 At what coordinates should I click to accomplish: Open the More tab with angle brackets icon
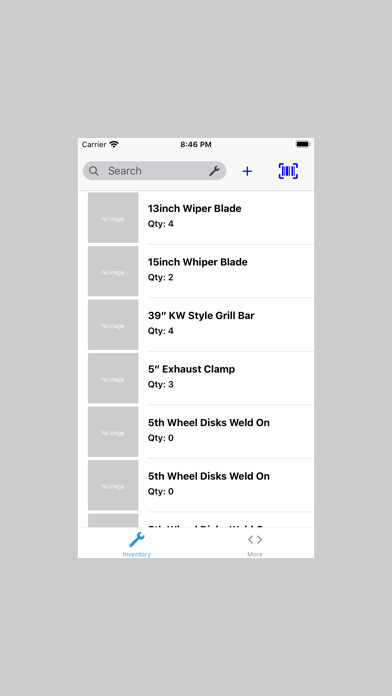tap(255, 540)
